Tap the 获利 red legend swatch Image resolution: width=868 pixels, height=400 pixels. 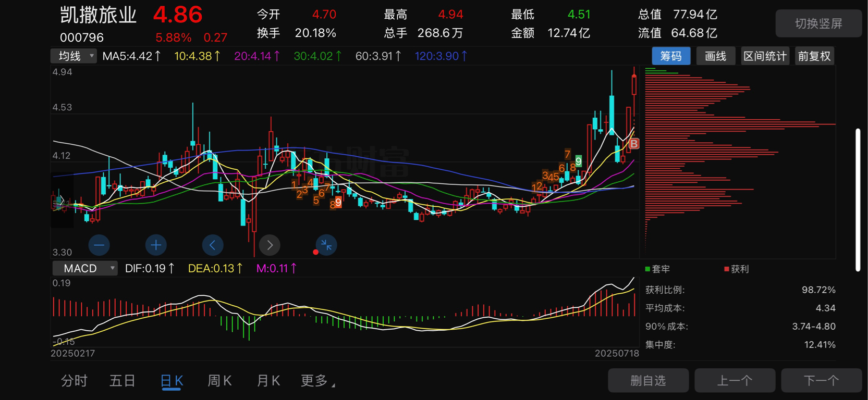727,269
